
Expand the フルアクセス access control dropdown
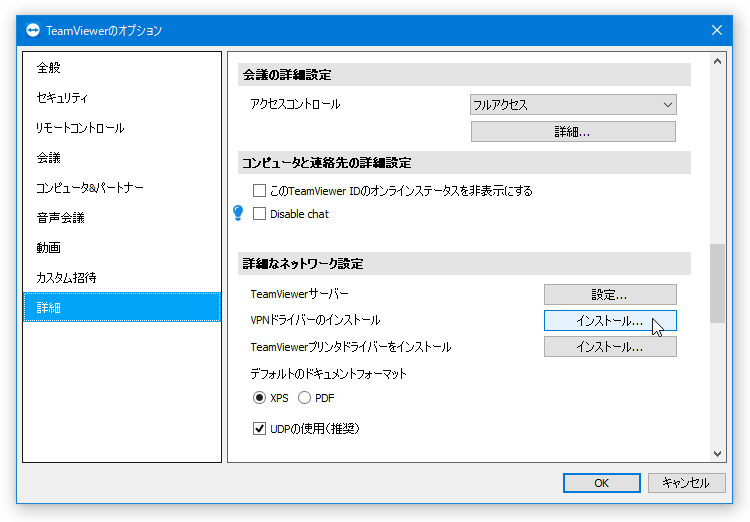click(x=573, y=105)
